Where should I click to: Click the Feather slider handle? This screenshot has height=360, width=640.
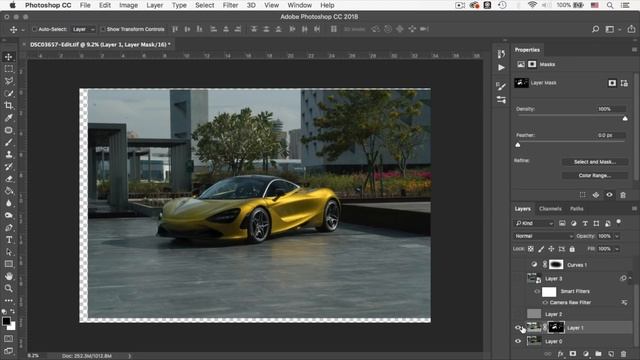coord(518,145)
